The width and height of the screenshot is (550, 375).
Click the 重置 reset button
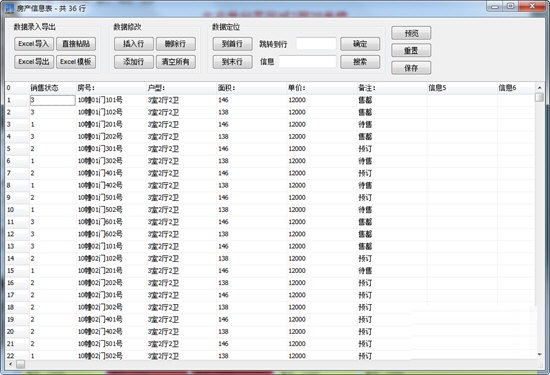point(411,50)
